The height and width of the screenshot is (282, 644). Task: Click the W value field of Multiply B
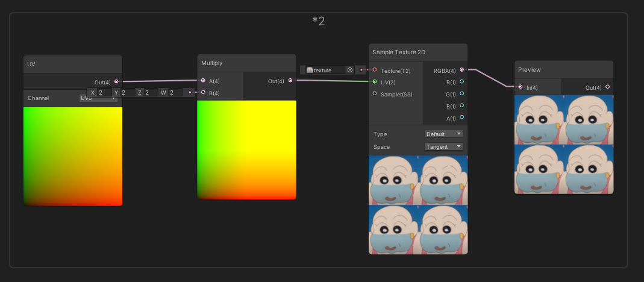tap(176, 92)
